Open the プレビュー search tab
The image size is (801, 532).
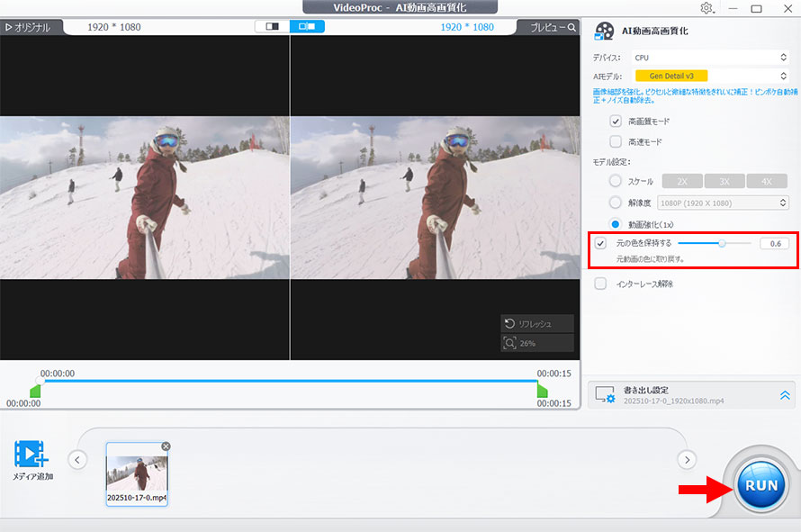553,28
